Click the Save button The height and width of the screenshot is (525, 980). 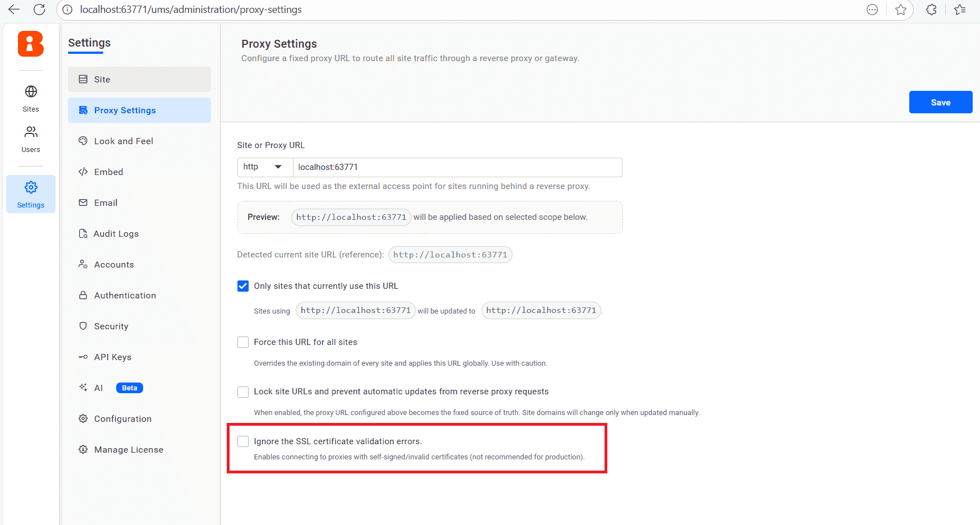tap(940, 102)
